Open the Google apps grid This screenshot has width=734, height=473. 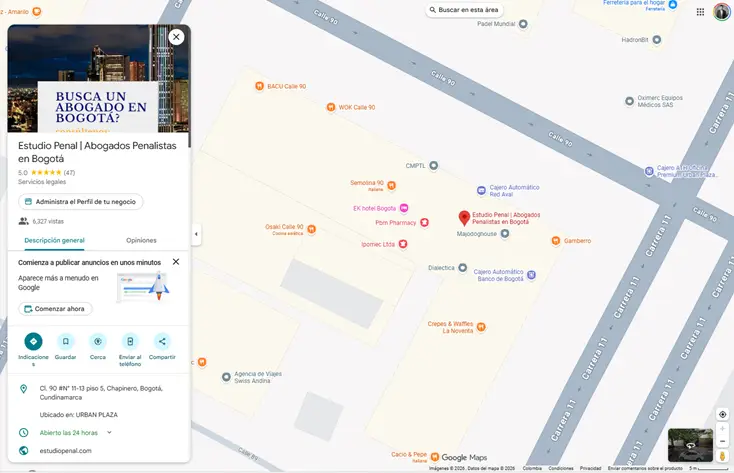[x=700, y=12]
